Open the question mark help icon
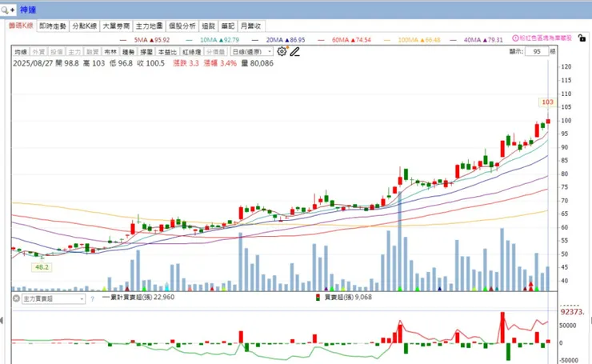The height and width of the screenshot is (364, 592). 92,299
